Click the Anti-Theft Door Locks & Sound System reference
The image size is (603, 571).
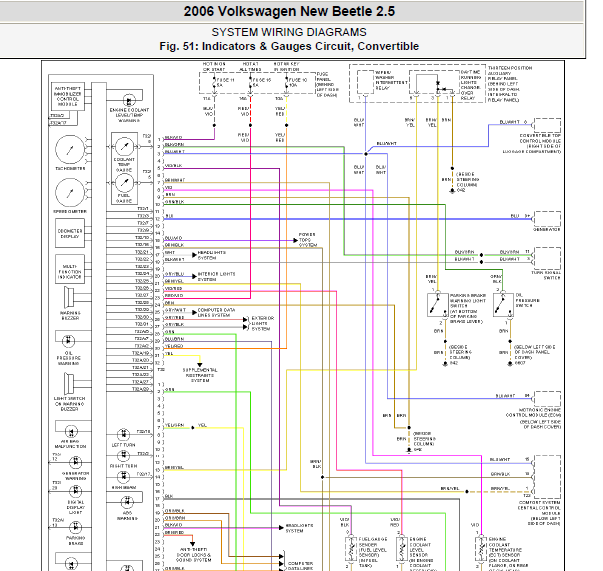tap(194, 554)
